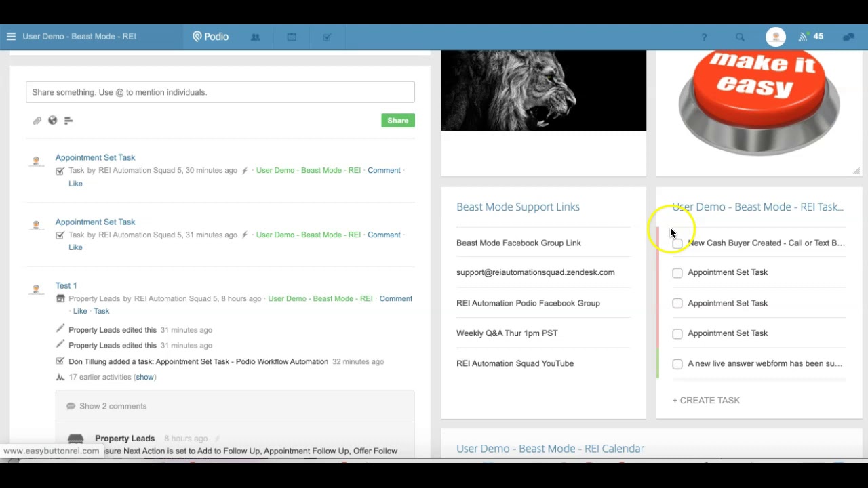Viewport: 868px width, 488px height.
Task: Show the 17 earlier activities
Action: (x=145, y=377)
